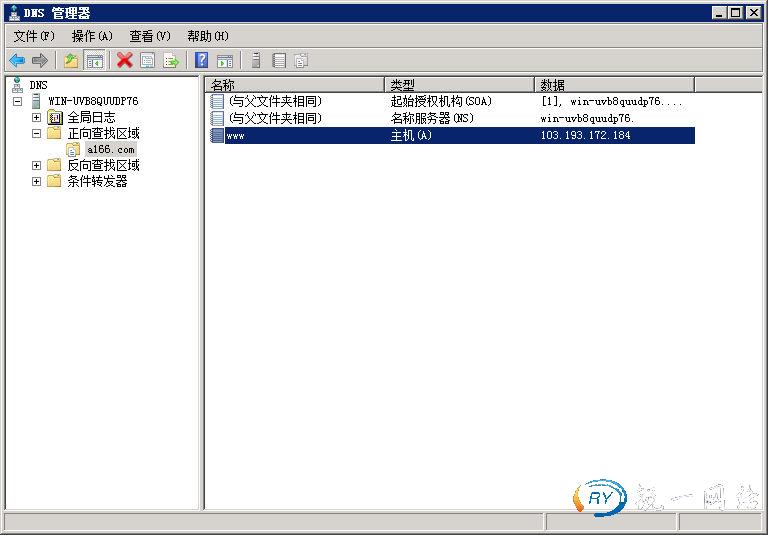Click the Export list toolbar icon
The height and width of the screenshot is (535, 768).
tap(171, 61)
